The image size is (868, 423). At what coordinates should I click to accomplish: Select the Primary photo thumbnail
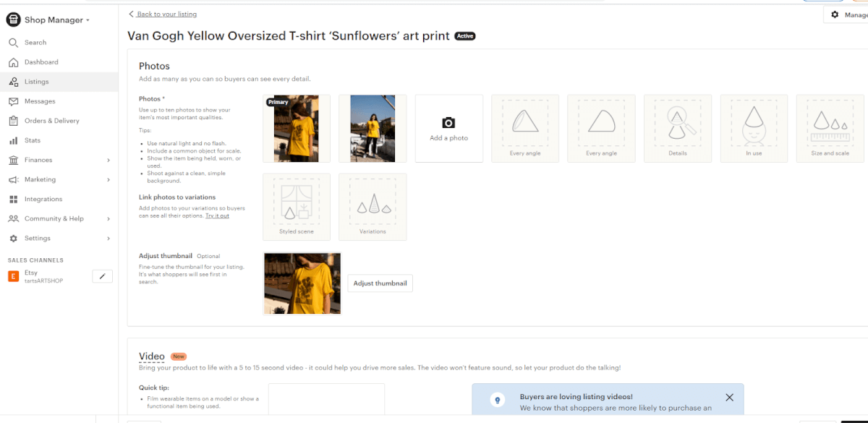click(297, 128)
